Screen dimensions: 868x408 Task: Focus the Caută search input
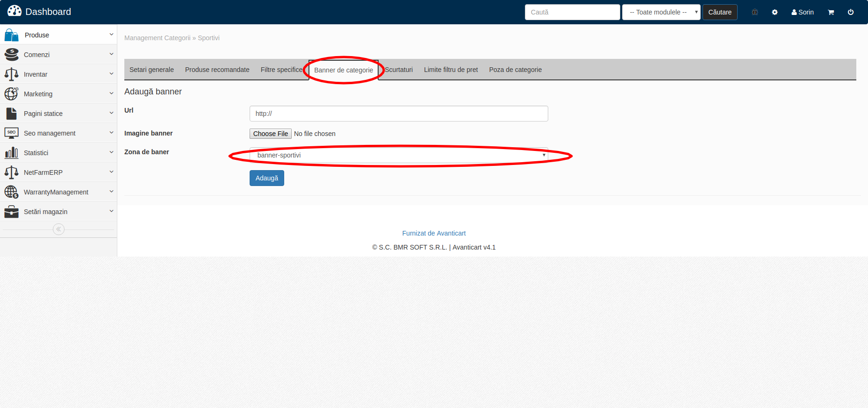(573, 12)
